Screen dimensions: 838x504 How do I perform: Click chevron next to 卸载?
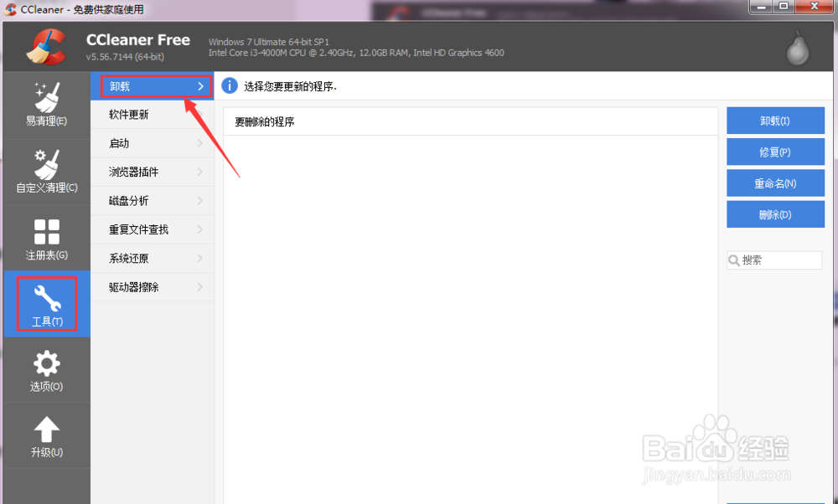(x=200, y=86)
